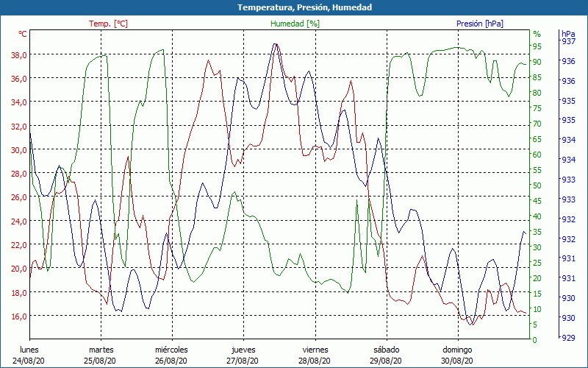The height and width of the screenshot is (368, 588).
Task: Click the 80 humidity axis value
Action: pos(537,93)
